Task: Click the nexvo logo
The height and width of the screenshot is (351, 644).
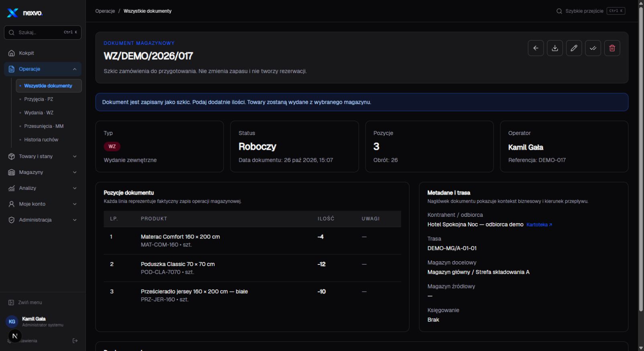Action: click(25, 13)
